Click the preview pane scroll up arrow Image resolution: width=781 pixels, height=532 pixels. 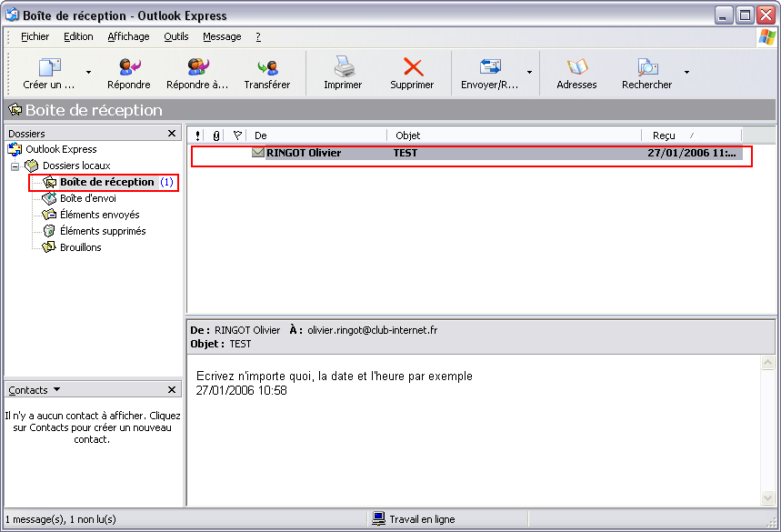767,363
